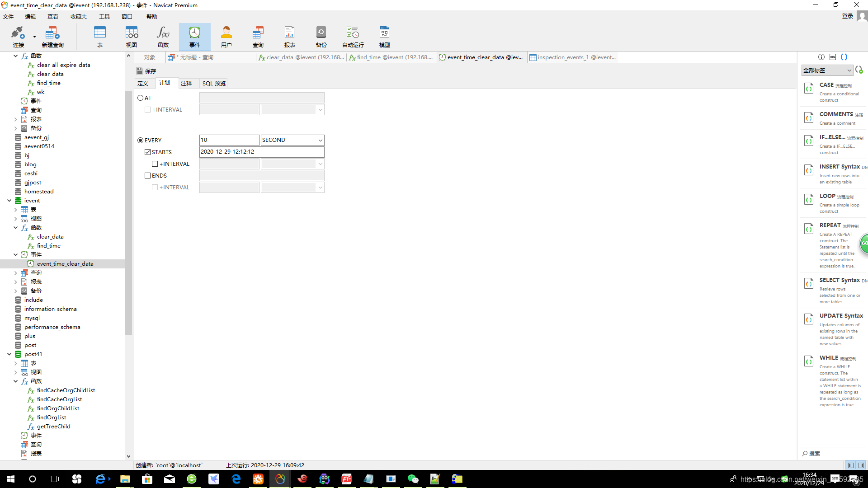Uncheck the STARTS checkbox
868x488 pixels.
pyautogui.click(x=148, y=152)
